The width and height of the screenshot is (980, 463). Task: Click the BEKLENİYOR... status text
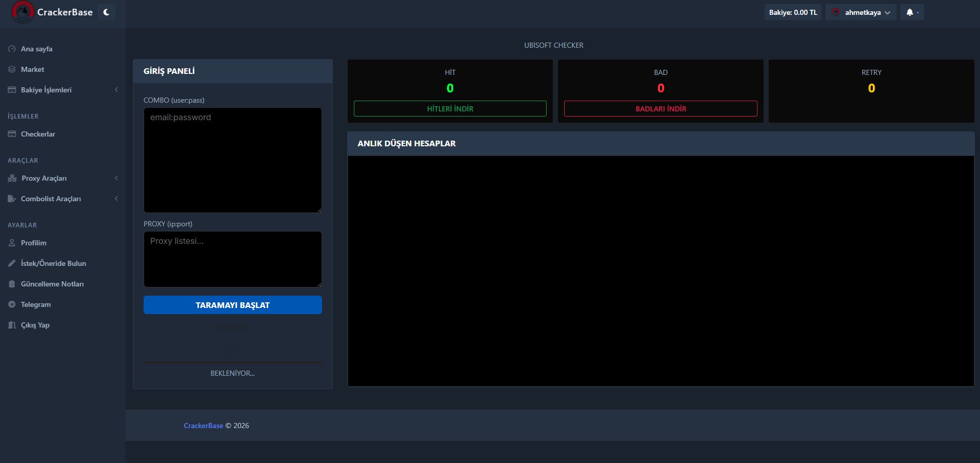pos(233,373)
